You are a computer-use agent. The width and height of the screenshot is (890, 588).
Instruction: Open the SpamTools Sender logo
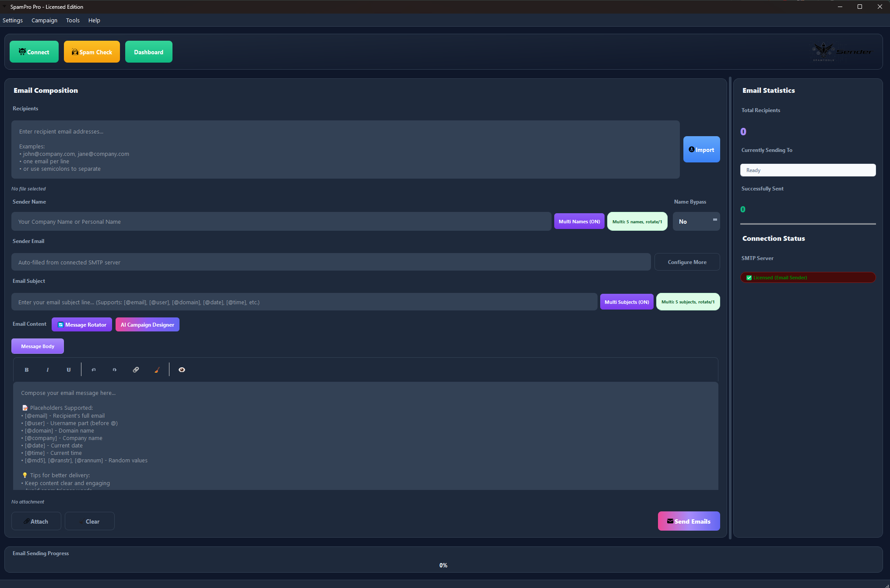tap(842, 52)
